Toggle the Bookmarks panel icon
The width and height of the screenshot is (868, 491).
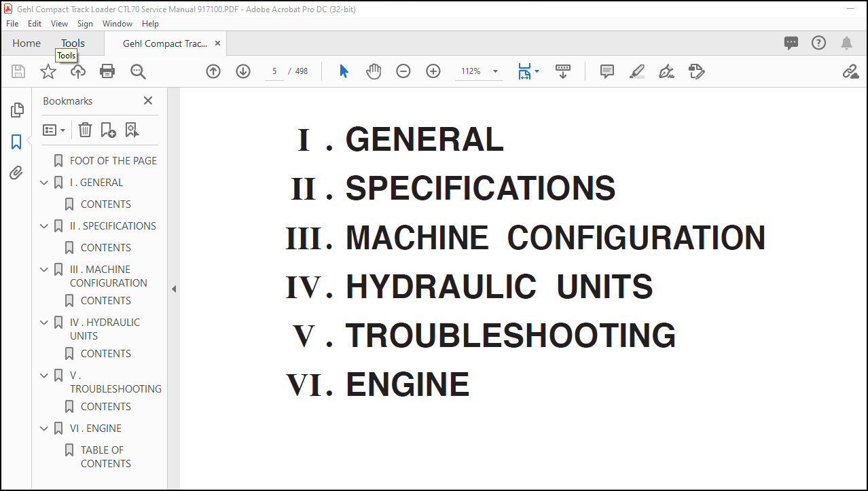[17, 142]
